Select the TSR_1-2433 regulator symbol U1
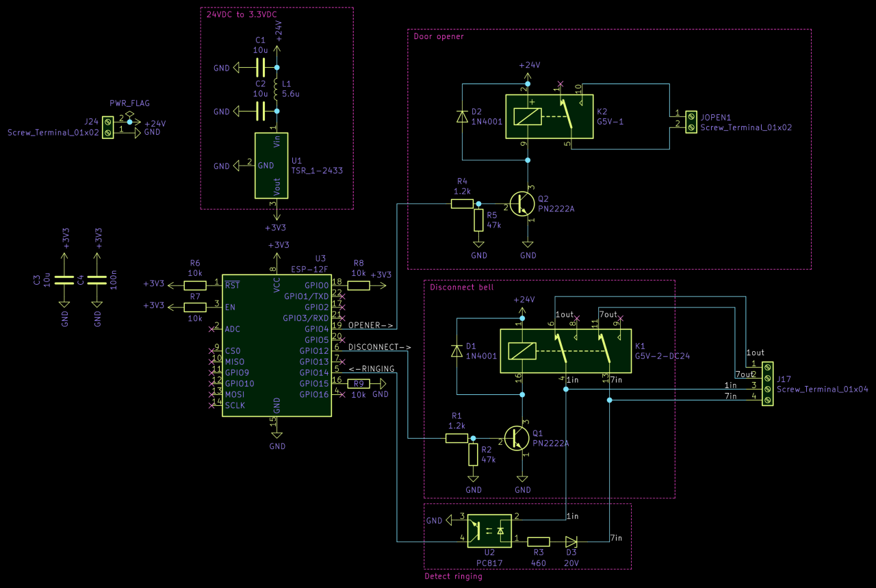 (271, 165)
